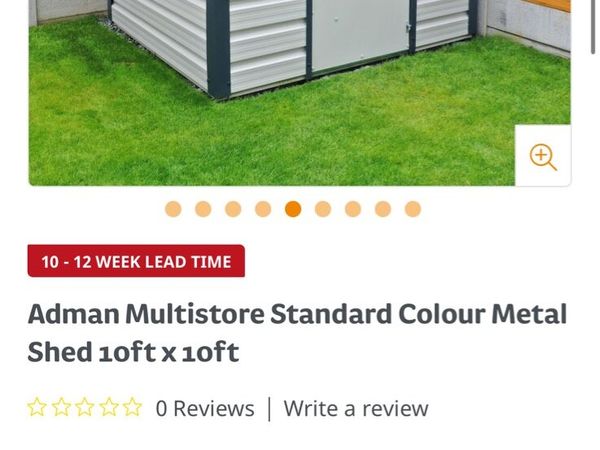Screen dimensions: 600x450
Task: Select the eighth carousel dot
Action: tap(383, 209)
